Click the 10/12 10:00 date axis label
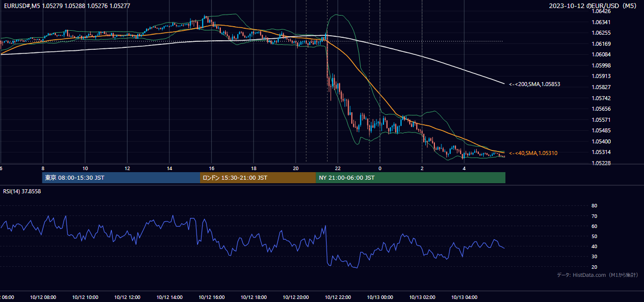 click(85, 297)
